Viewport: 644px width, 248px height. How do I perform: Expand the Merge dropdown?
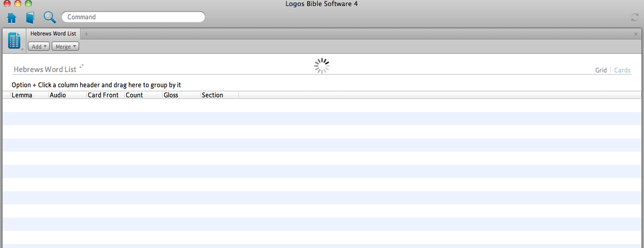pyautogui.click(x=65, y=46)
